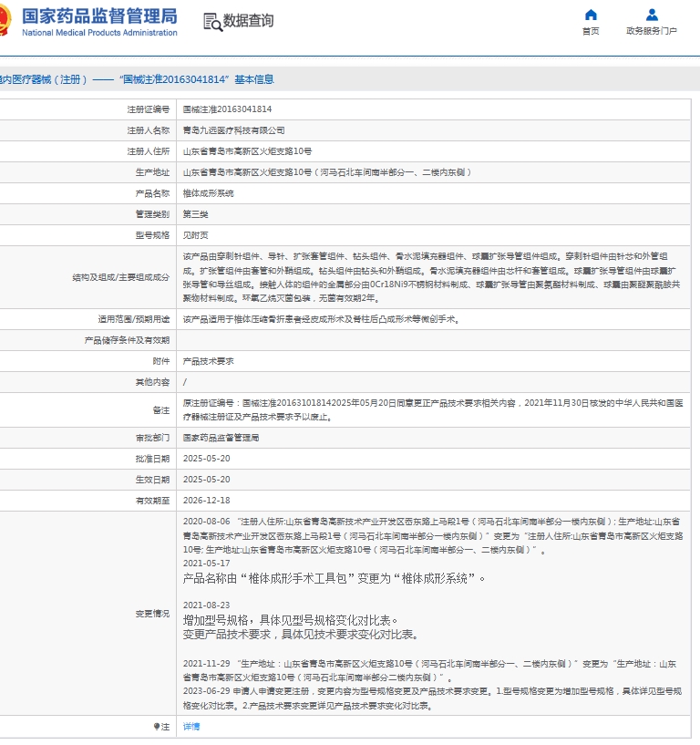Click the 管理类别 row label
This screenshot has width=700, height=745.
pos(152,214)
